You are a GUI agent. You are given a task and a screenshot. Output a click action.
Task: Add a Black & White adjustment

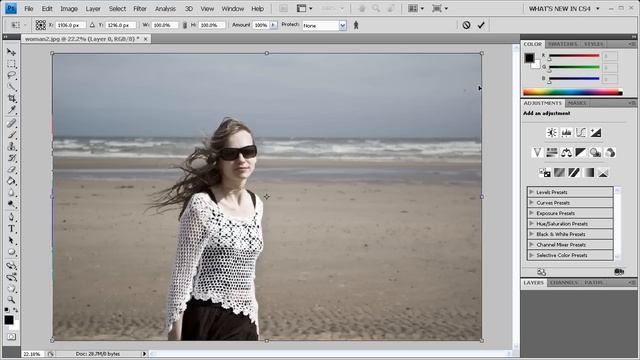(x=580, y=153)
